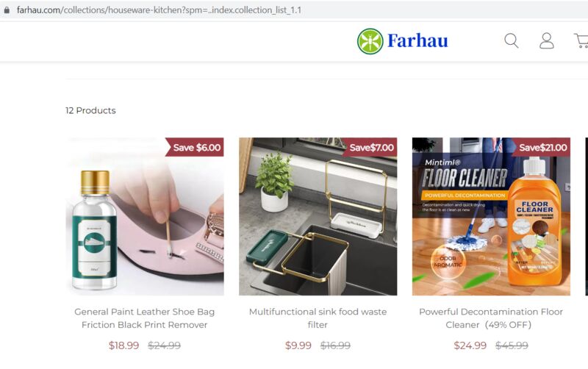Click the $24.99 floor cleaner price
Screen dimensions: 588x369
click(x=470, y=345)
